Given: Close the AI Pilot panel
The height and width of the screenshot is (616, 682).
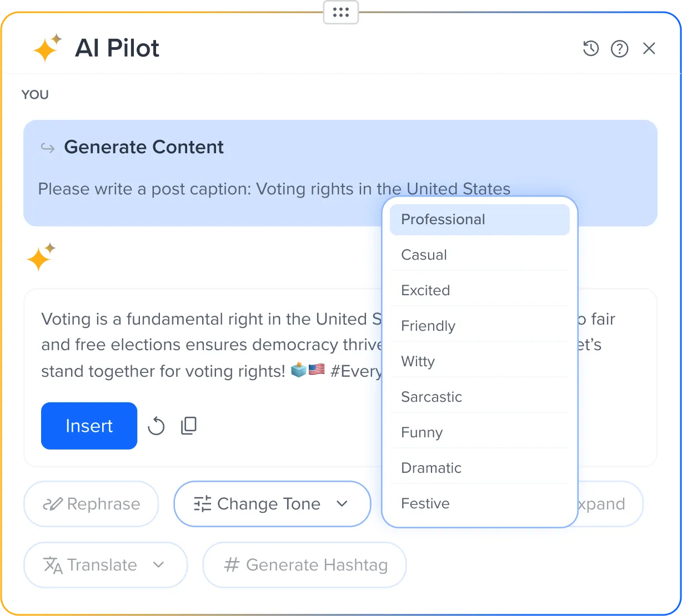Looking at the screenshot, I should click(649, 49).
